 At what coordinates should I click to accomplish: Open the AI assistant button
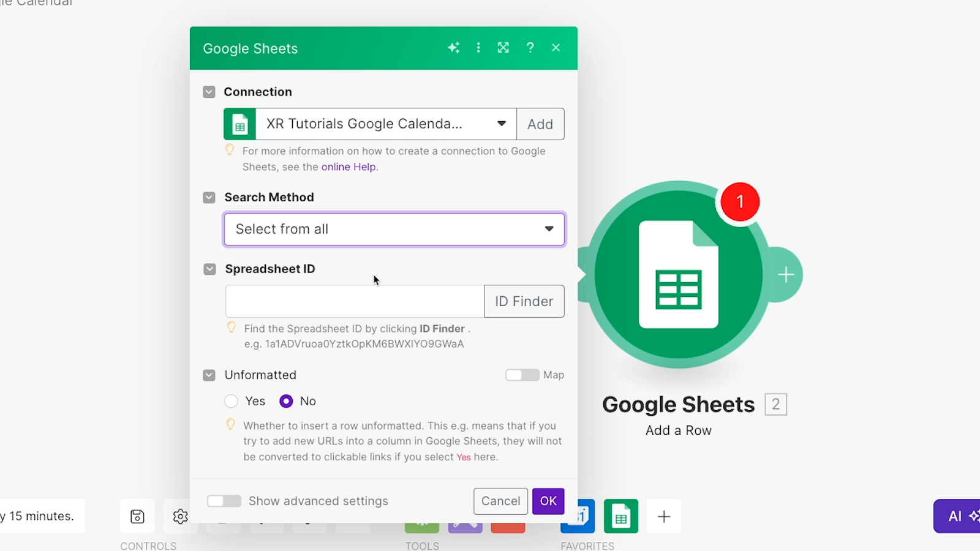point(957,516)
